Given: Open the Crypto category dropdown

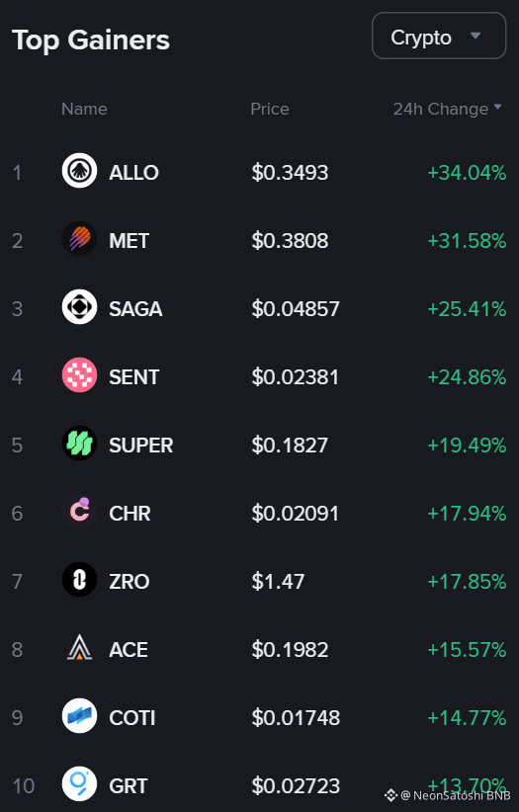Looking at the screenshot, I should click(439, 36).
